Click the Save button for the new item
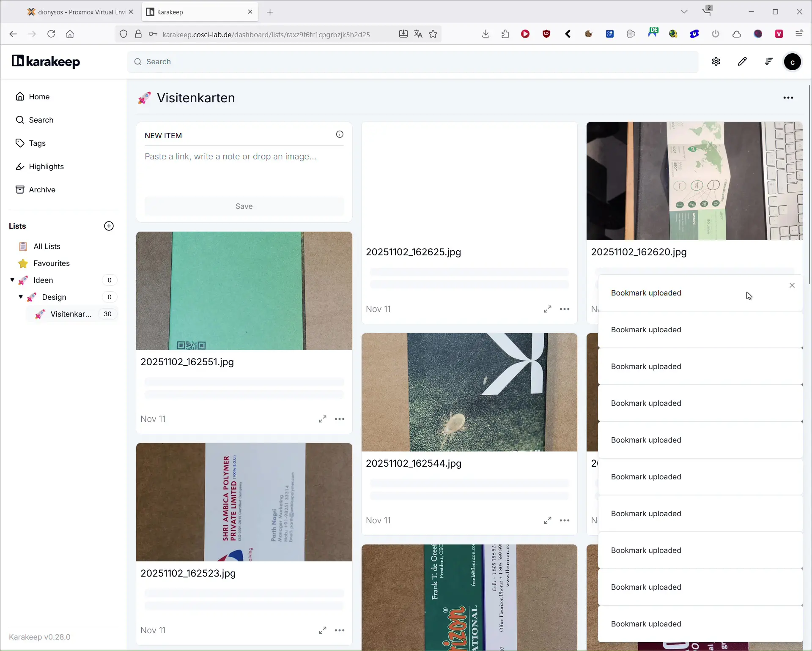Image resolution: width=812 pixels, height=651 pixels. (244, 206)
